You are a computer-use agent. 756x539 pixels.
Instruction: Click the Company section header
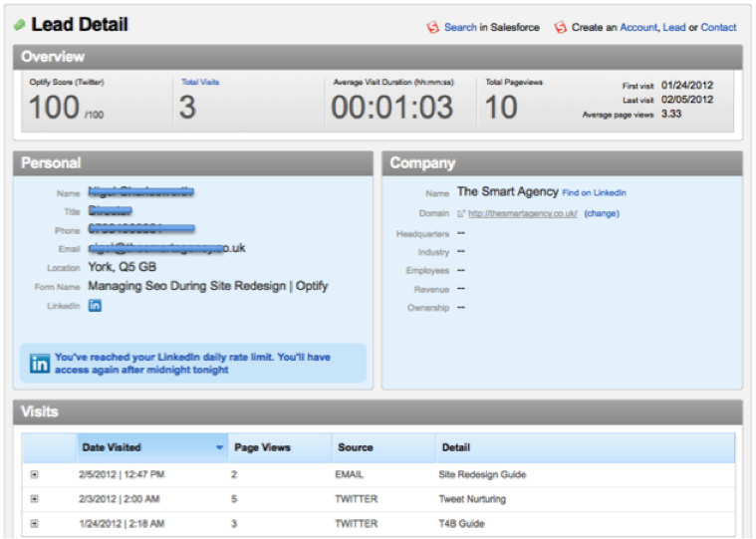coord(562,163)
